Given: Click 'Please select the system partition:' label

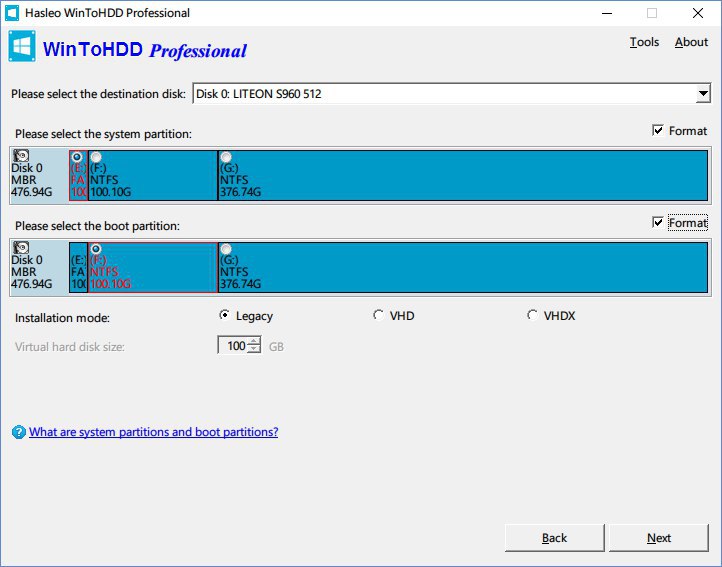Looking at the screenshot, I should click(103, 134).
